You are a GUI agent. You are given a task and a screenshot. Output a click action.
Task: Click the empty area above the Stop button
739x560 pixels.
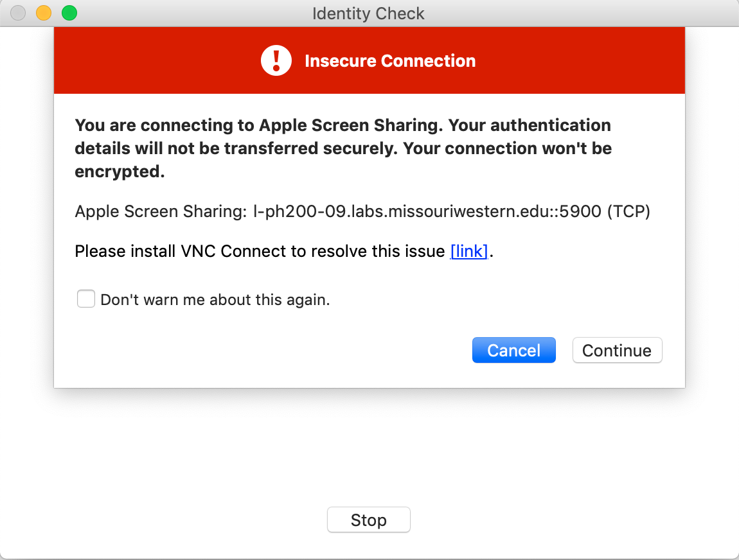point(368,450)
